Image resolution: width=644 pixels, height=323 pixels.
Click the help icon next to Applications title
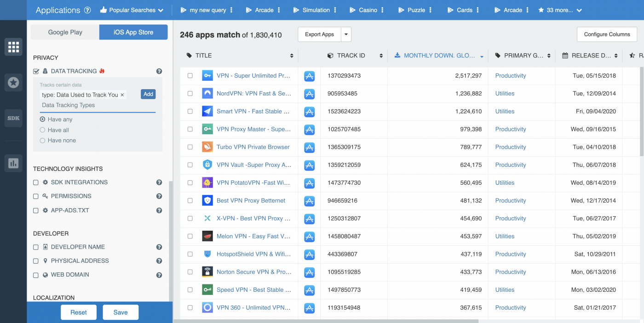point(87,10)
